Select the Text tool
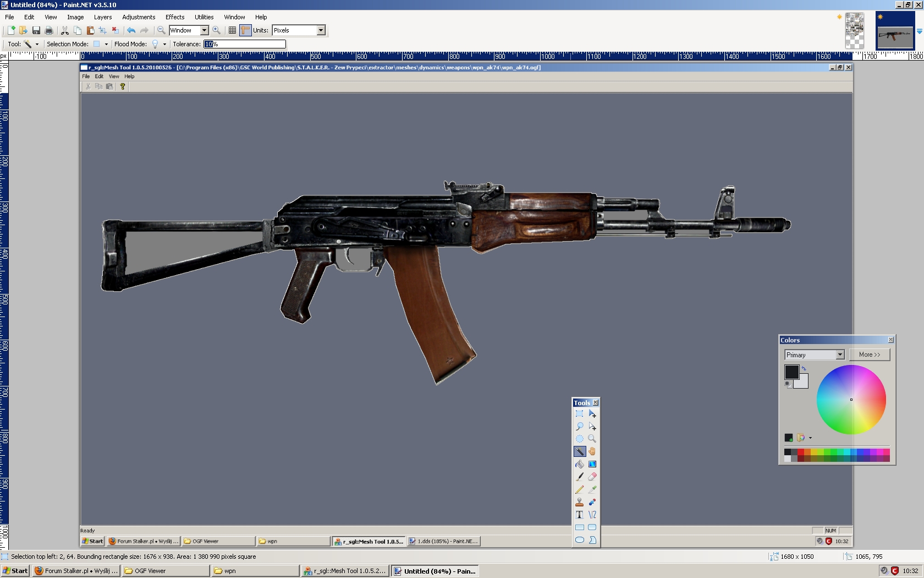The width and height of the screenshot is (924, 578). pyautogui.click(x=580, y=515)
